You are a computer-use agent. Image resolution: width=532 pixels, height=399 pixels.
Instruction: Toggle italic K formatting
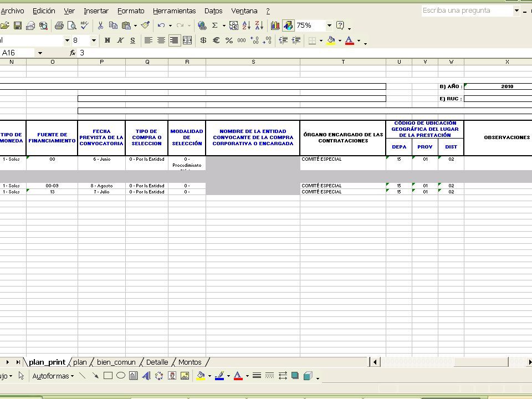click(120, 40)
